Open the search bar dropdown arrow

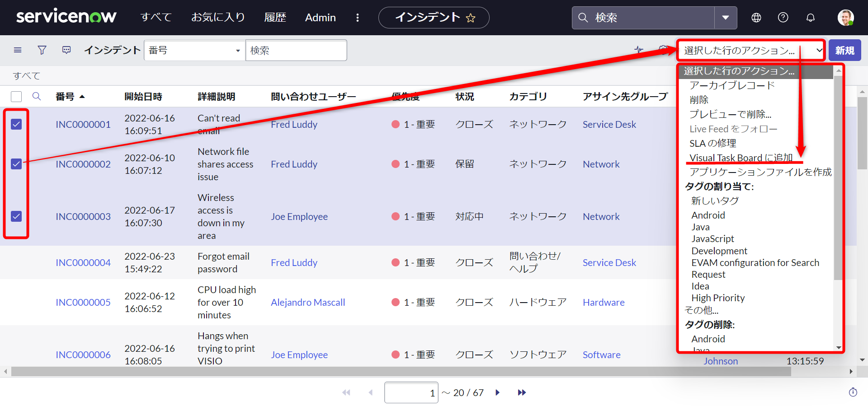[726, 18]
